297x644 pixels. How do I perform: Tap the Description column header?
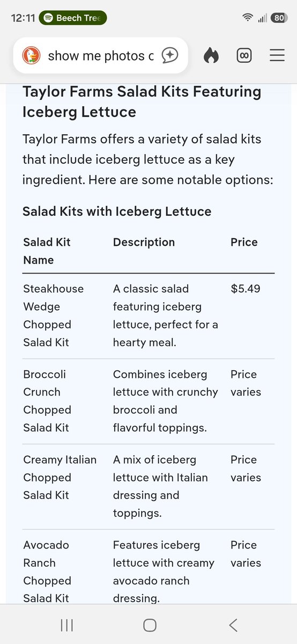click(x=144, y=242)
